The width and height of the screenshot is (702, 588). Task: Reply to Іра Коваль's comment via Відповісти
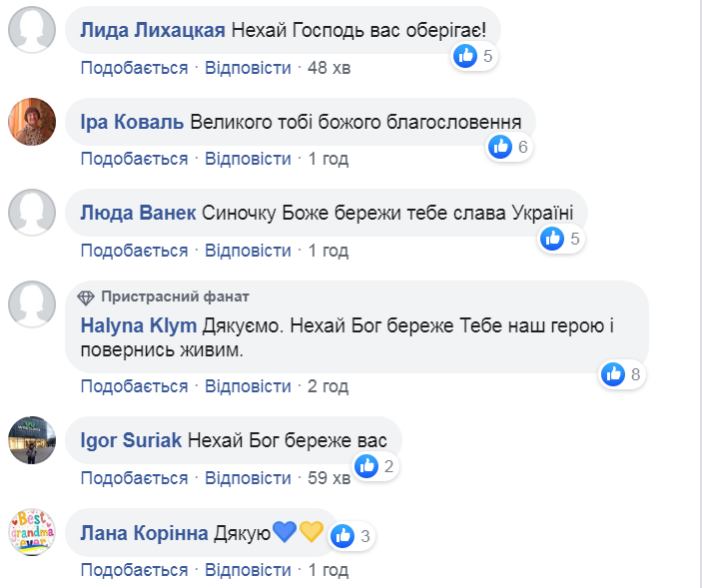pos(248,159)
